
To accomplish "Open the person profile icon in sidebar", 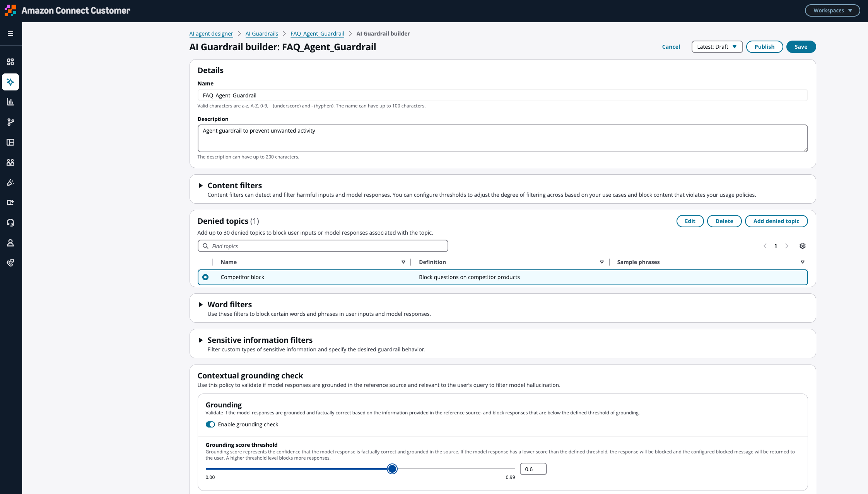I will (10, 243).
